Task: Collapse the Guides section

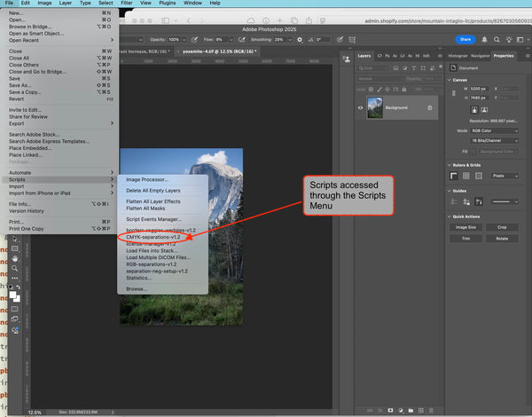Action: pos(450,191)
